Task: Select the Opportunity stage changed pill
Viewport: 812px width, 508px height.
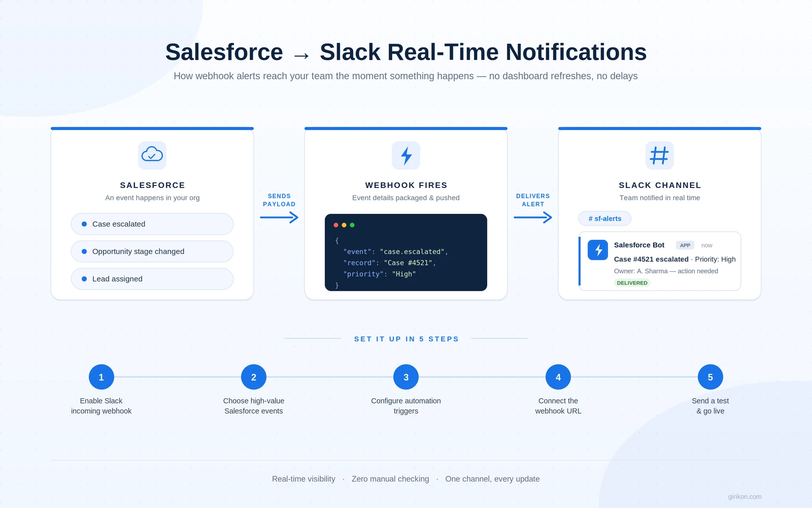Action: click(152, 251)
